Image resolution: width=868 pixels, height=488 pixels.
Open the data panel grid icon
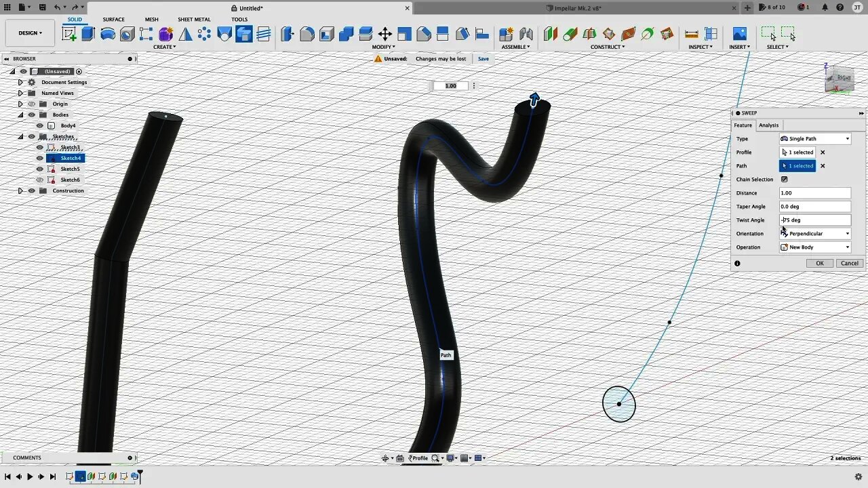(7, 7)
